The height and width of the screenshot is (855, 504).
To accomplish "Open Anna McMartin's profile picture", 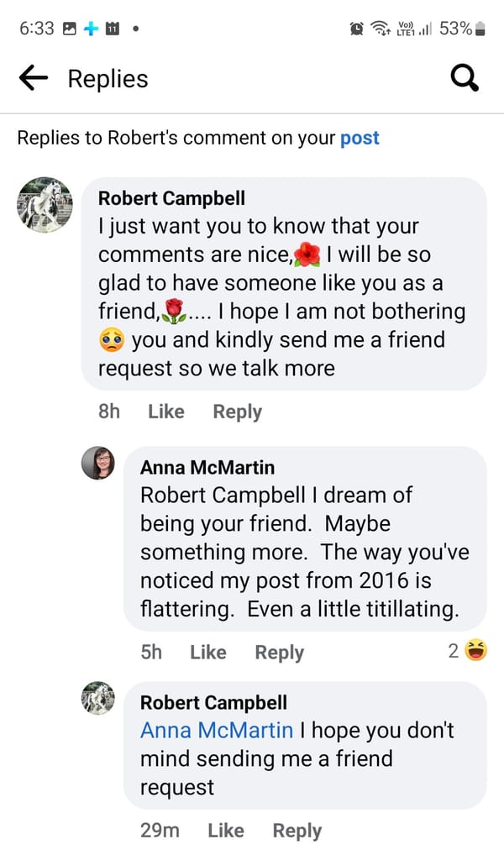I will pyautogui.click(x=97, y=463).
